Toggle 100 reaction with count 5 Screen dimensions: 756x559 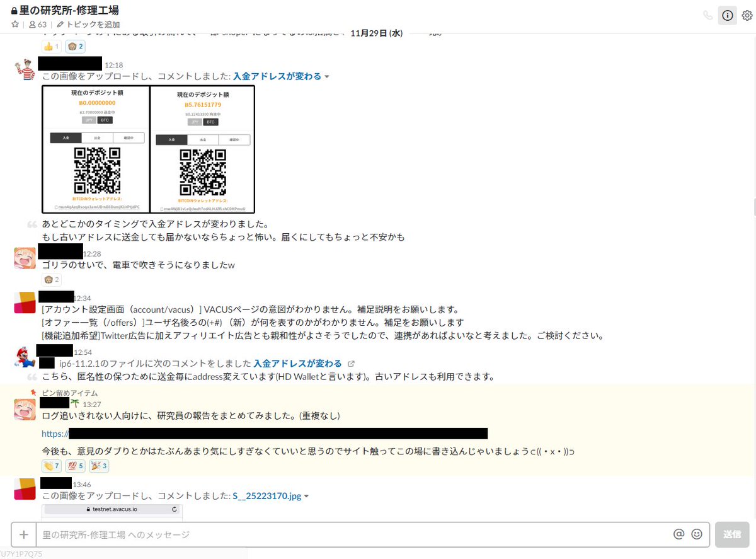tap(76, 466)
